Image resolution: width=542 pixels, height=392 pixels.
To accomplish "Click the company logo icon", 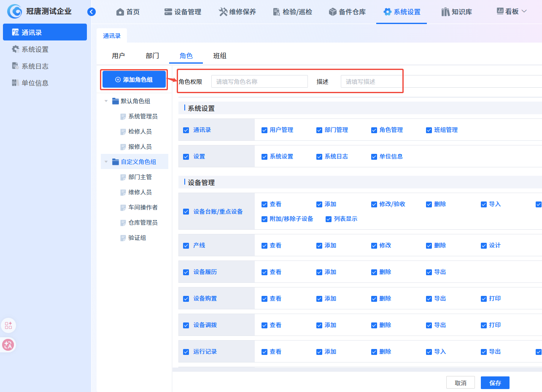I will click(14, 11).
